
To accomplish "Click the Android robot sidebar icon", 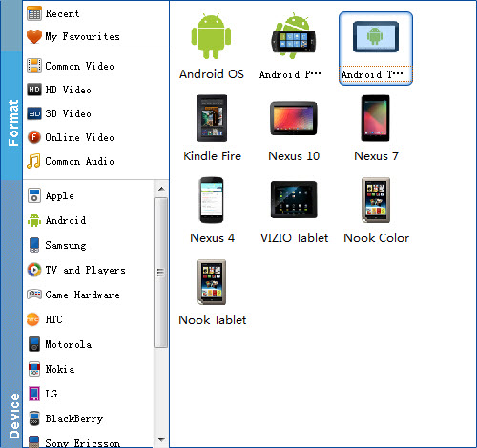I will 34,220.
